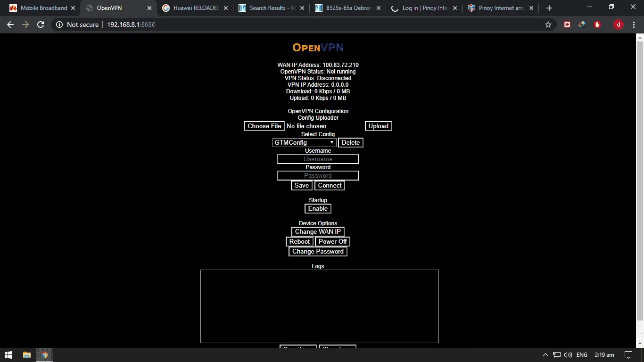The height and width of the screenshot is (362, 644).
Task: Open the volume tray icon
Action: 568,355
